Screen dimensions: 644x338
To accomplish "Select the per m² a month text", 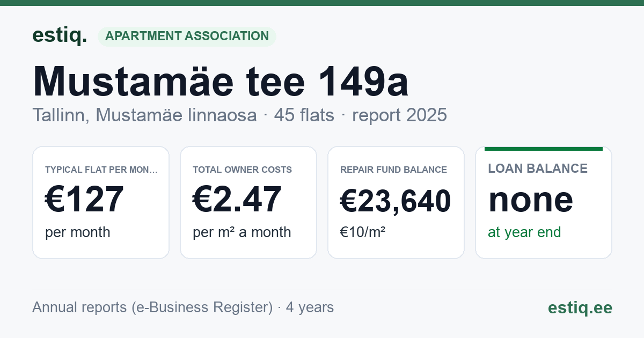I will coord(241,232).
